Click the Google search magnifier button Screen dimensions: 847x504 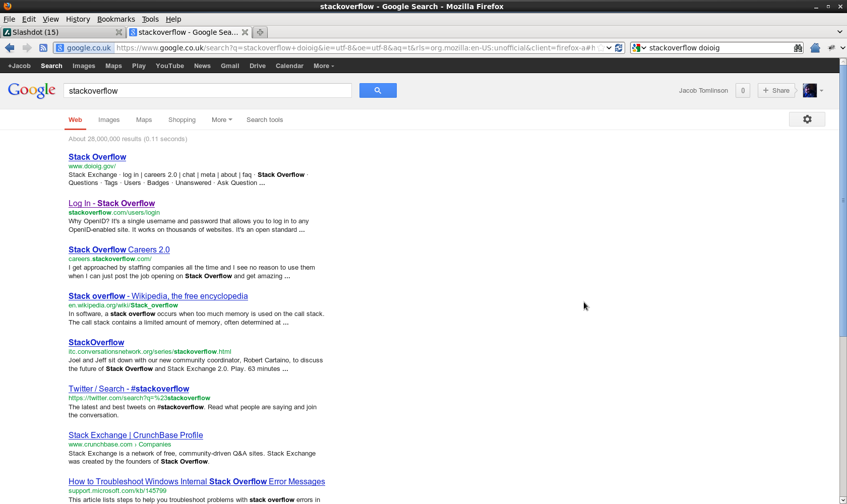tap(378, 90)
